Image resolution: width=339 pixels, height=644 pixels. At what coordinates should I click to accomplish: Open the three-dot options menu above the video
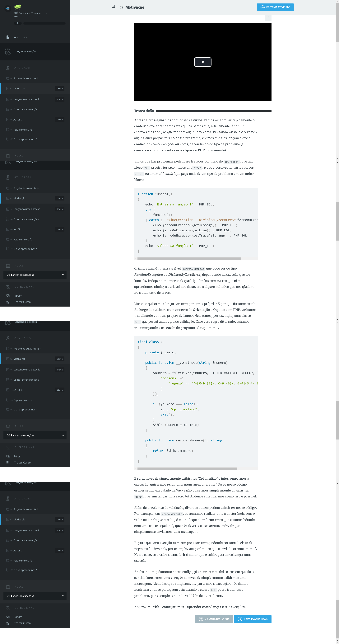click(x=268, y=18)
